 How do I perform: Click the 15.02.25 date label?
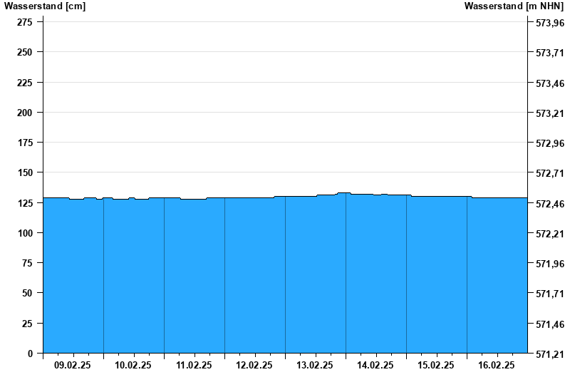tap(436, 366)
